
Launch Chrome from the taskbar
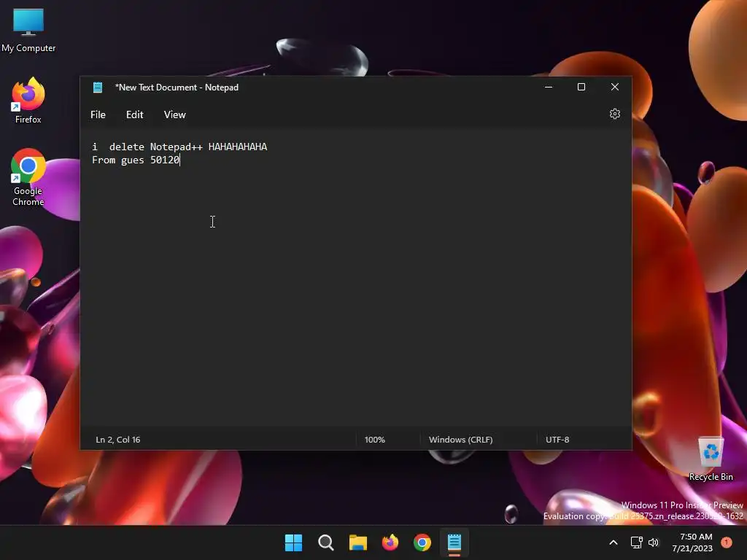pyautogui.click(x=422, y=542)
